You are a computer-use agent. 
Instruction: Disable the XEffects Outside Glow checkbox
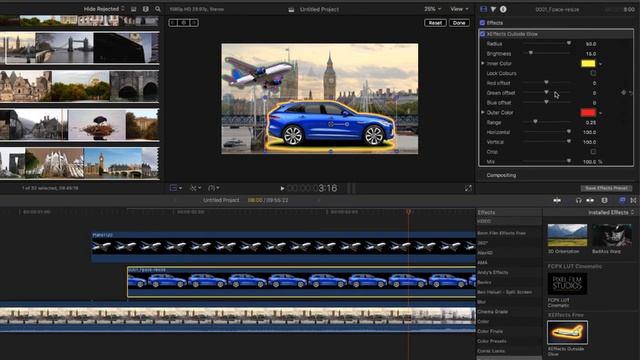pyautogui.click(x=482, y=34)
